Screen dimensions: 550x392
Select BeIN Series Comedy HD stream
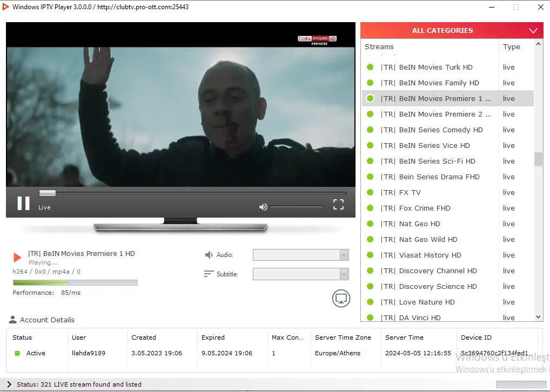click(447, 130)
